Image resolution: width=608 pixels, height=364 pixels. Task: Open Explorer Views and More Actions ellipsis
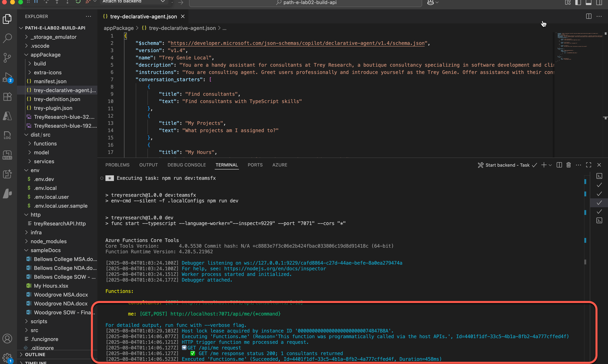(88, 16)
